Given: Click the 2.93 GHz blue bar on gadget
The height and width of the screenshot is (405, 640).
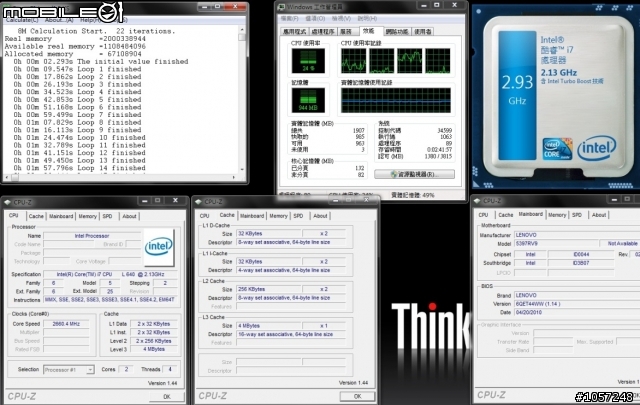Looking at the screenshot, I should pos(517,95).
